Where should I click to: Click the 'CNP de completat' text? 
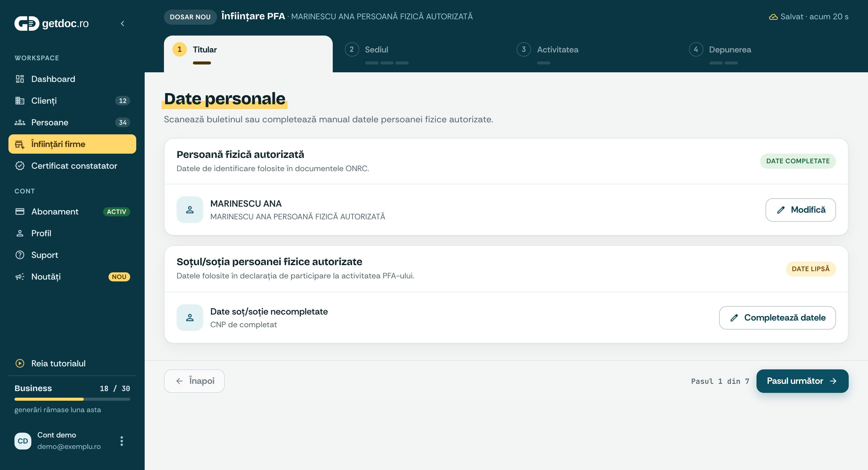(x=243, y=324)
